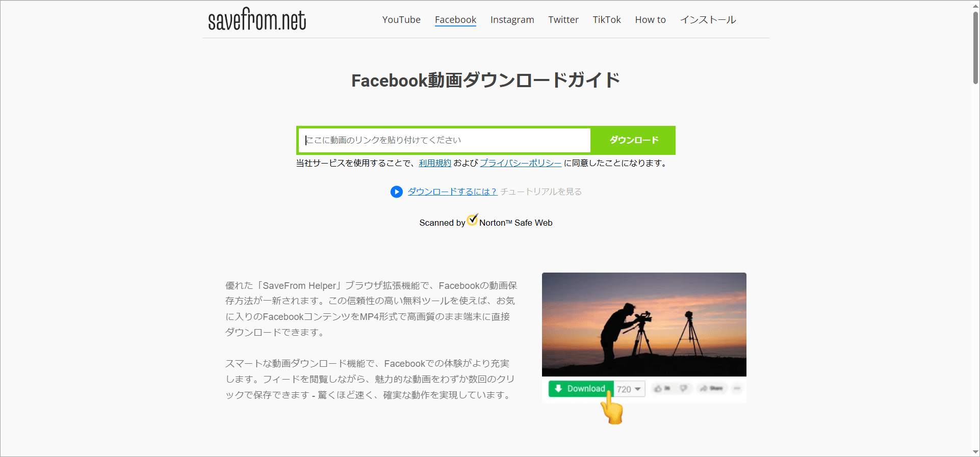The width and height of the screenshot is (980, 457).
Task: Select the Twitter navigation link
Action: coord(563,20)
